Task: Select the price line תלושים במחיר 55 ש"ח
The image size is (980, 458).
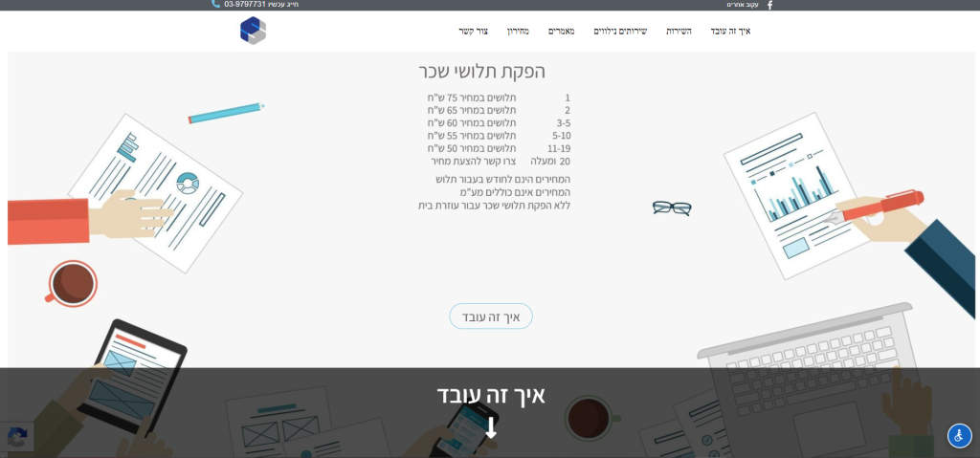Action: pos(472,136)
